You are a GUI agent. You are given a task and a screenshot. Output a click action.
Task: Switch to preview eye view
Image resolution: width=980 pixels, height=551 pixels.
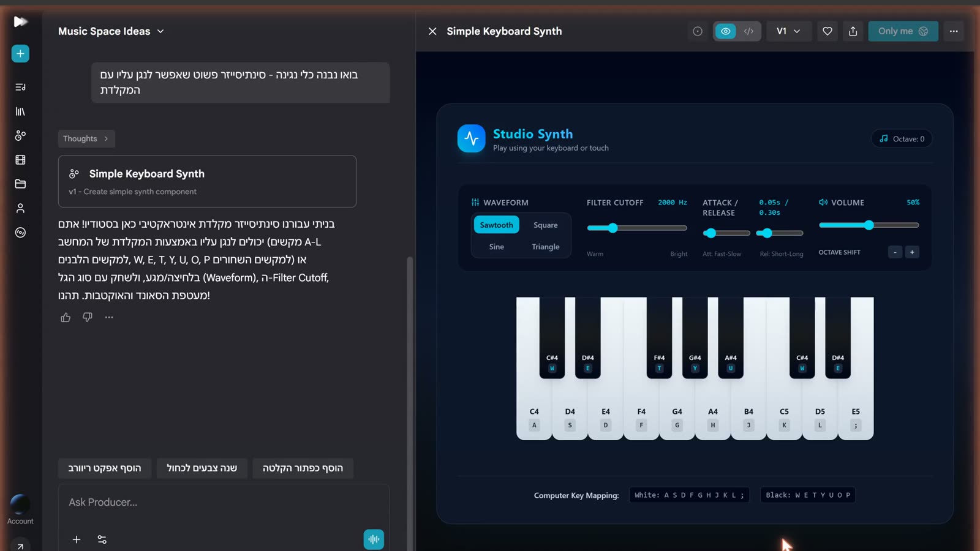[726, 31]
